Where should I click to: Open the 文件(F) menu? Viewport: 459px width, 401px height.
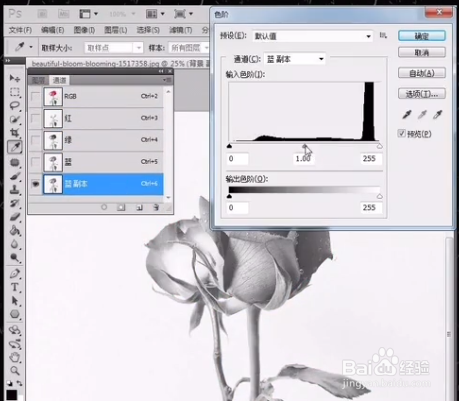click(x=20, y=30)
